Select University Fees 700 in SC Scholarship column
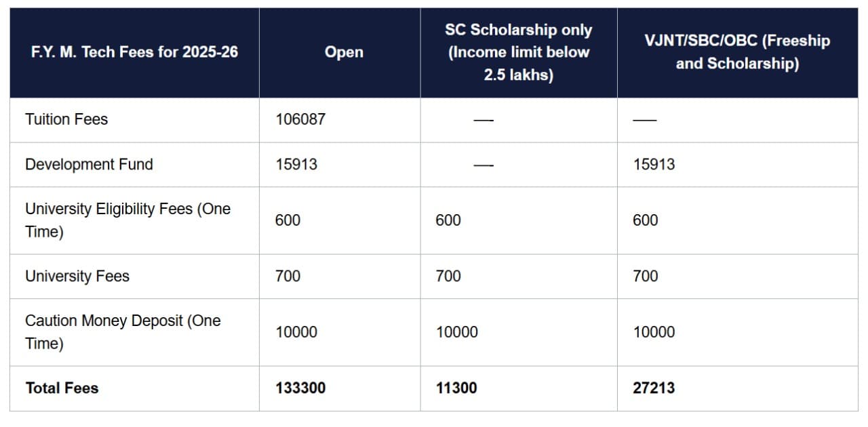This screenshot has height=427, width=868. [448, 276]
